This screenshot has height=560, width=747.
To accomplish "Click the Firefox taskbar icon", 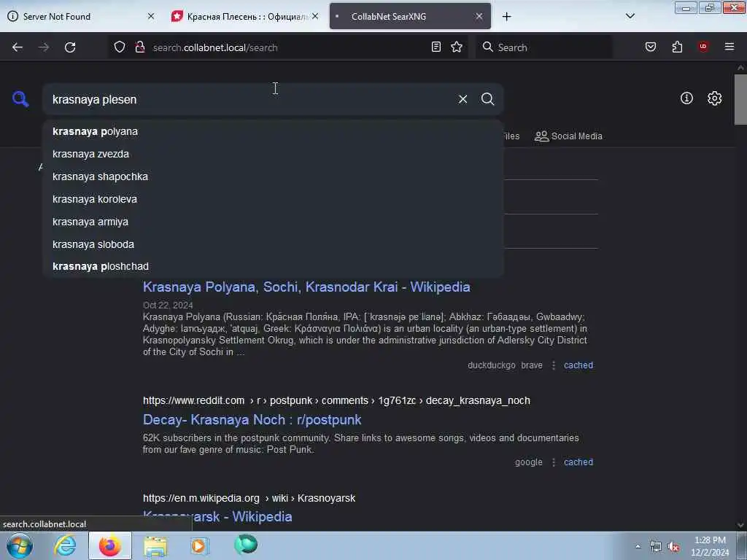I will click(x=110, y=545).
